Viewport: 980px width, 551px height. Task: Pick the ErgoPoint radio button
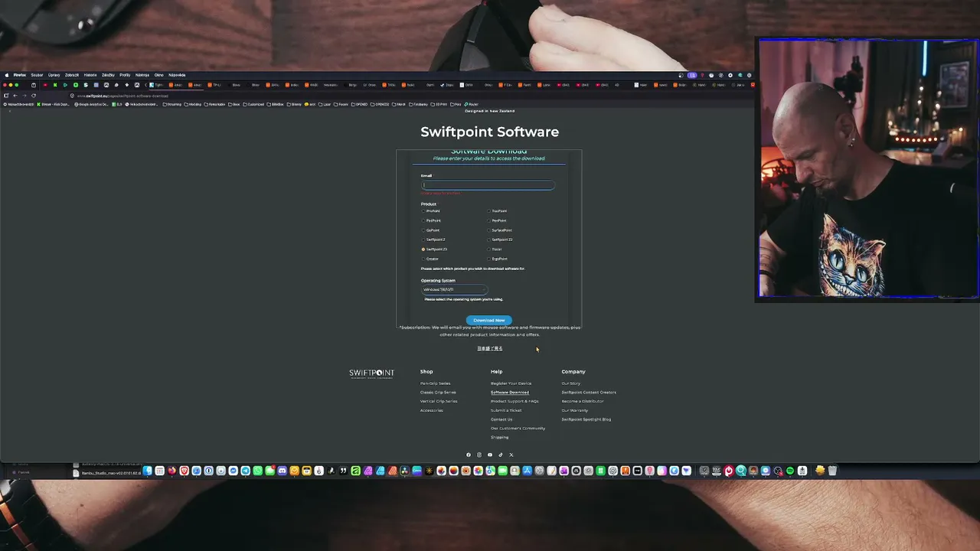[x=488, y=259]
